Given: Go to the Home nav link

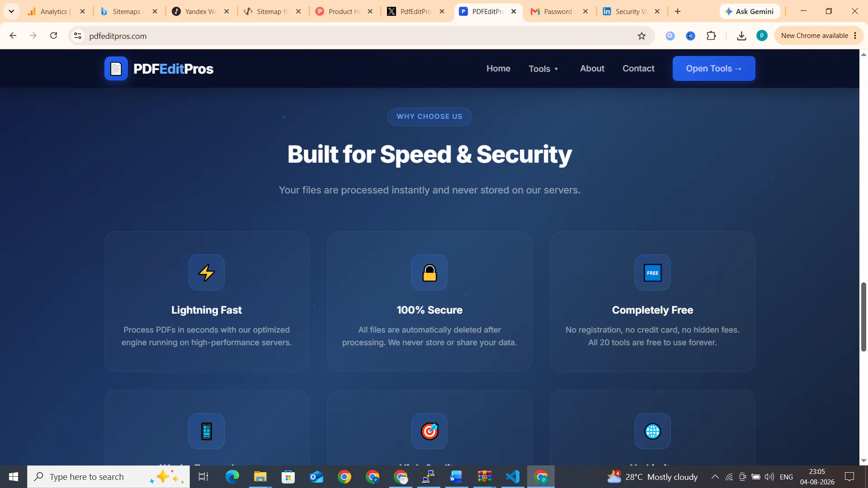Looking at the screenshot, I should 498,68.
